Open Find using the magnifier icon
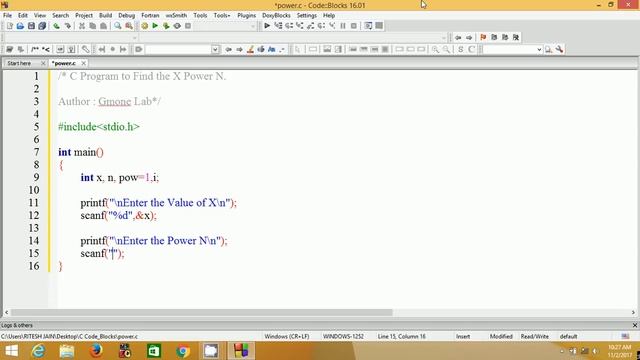 coord(118,26)
